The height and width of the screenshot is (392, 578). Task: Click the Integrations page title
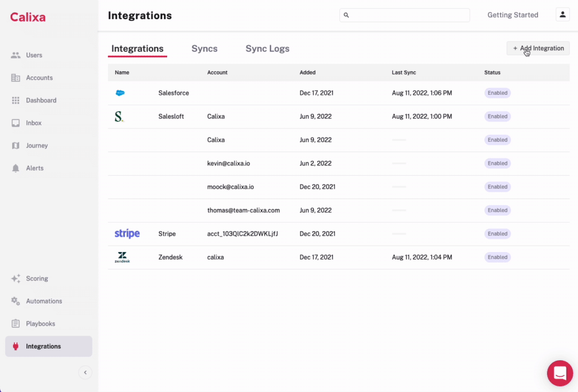[140, 16]
